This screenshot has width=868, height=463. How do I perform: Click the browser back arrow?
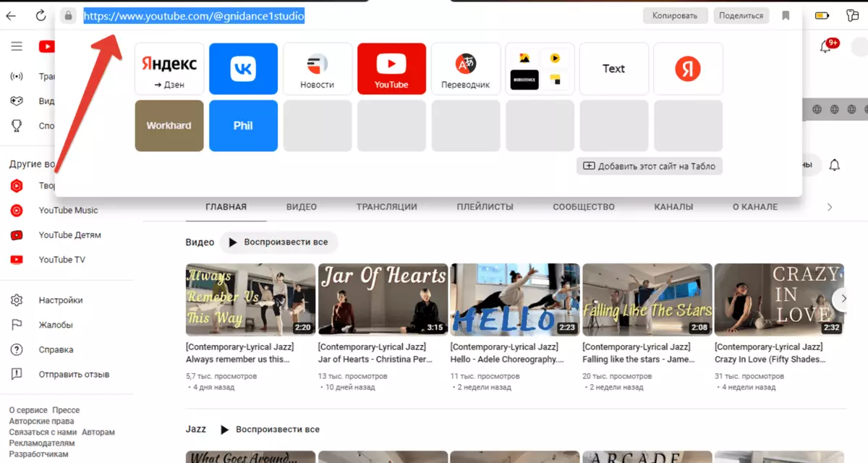11,15
